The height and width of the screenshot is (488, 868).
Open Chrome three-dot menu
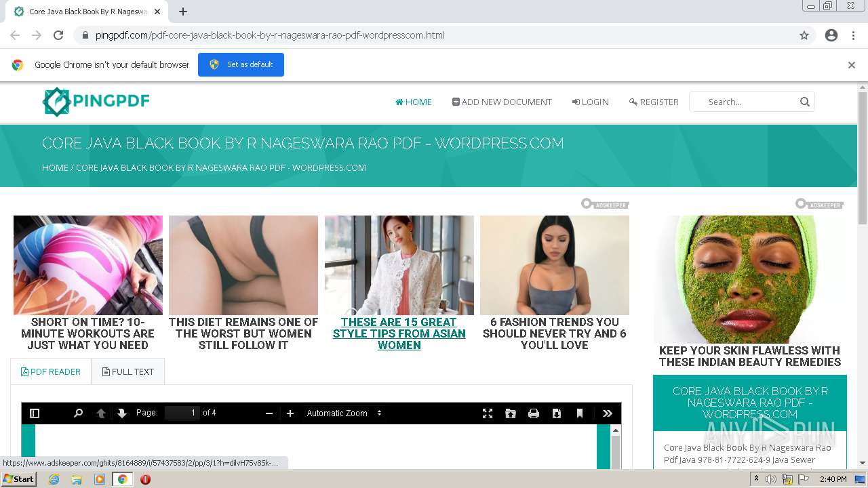[853, 35]
